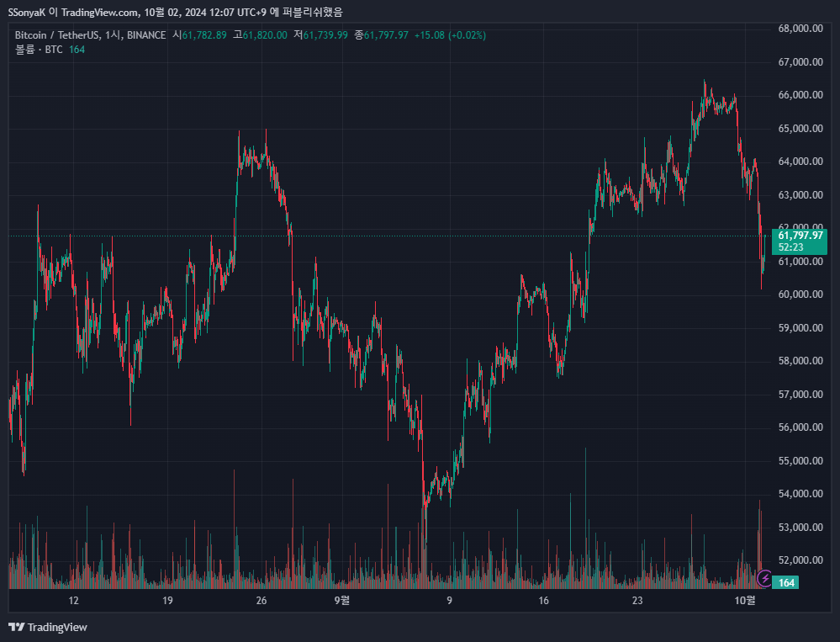Click the 53,000.00 price axis label
Screen dimensions: 840x642
pos(800,528)
